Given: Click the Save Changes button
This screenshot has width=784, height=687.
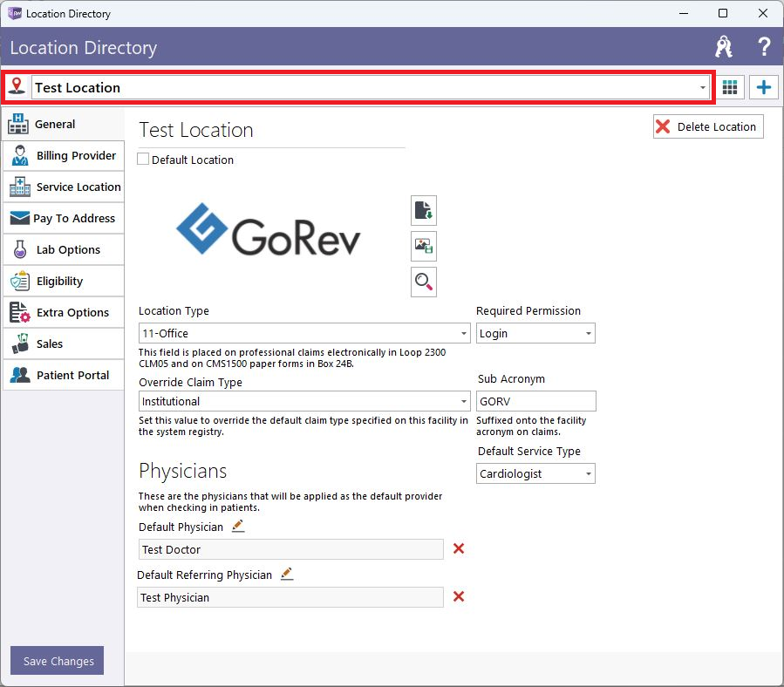Looking at the screenshot, I should pos(57,661).
